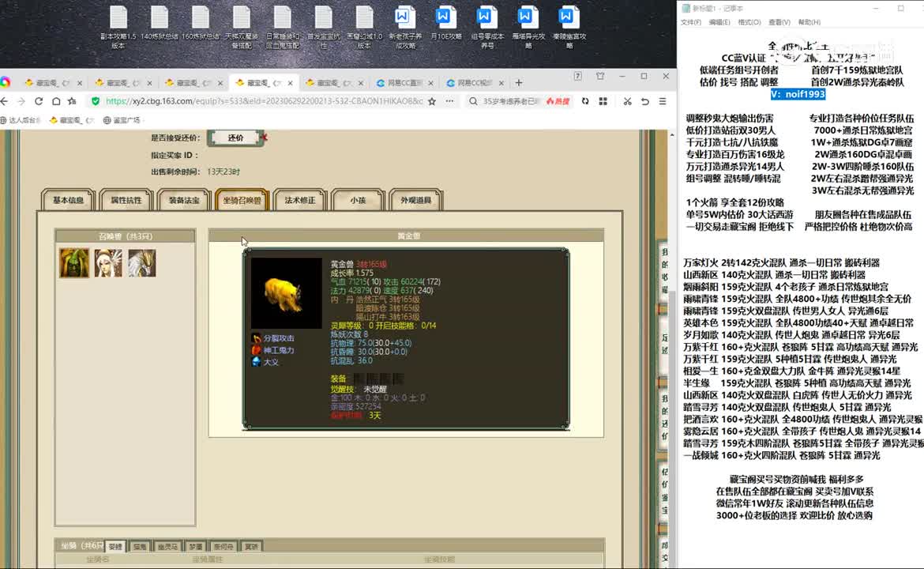Click the scissors screenshot tool icon

(x=627, y=101)
